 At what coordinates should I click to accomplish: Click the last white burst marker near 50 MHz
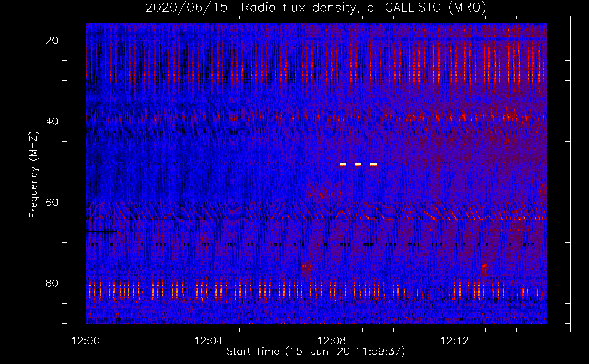(373, 165)
